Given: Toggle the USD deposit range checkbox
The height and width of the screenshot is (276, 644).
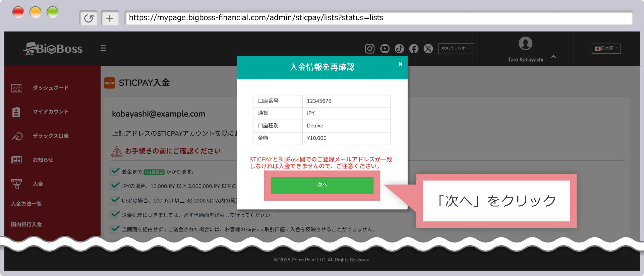Looking at the screenshot, I should [115, 200].
